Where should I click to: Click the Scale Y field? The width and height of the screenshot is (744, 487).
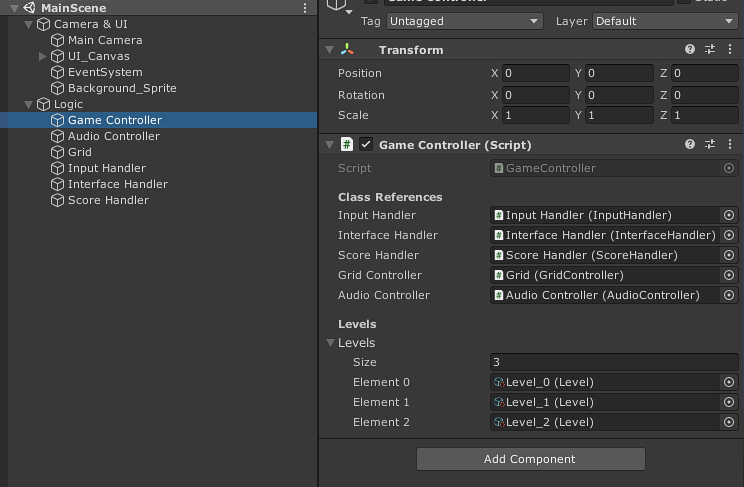(619, 115)
